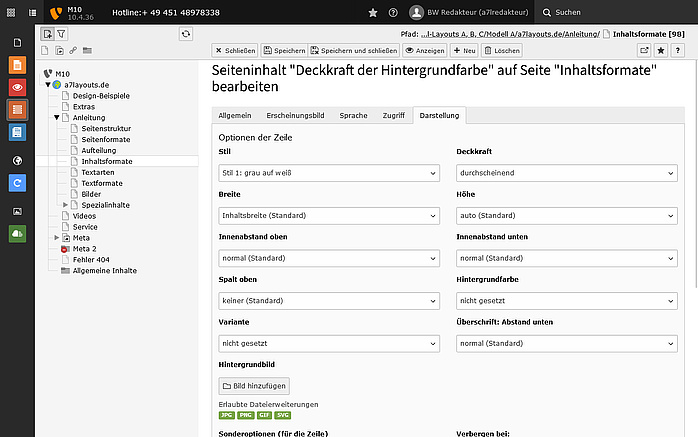Open the List module in the sidebar
The height and width of the screenshot is (437, 698).
pos(17,109)
